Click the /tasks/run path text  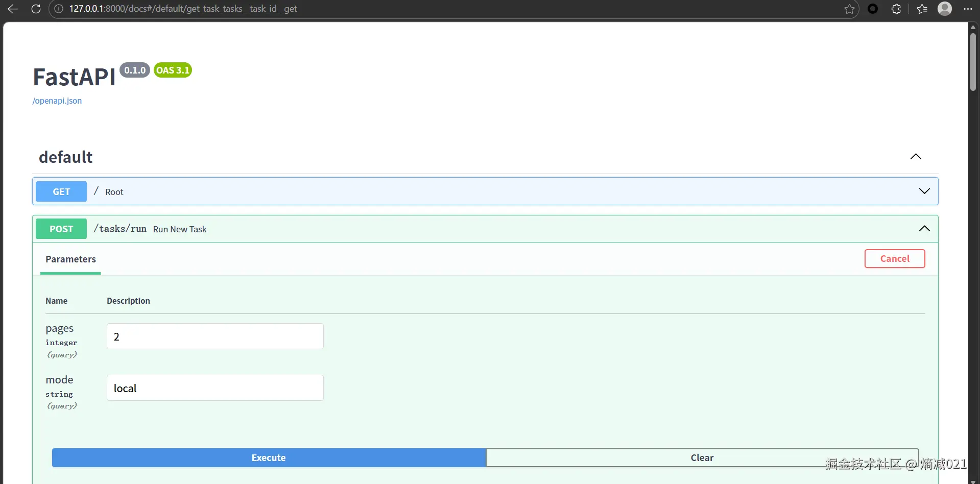pyautogui.click(x=120, y=229)
